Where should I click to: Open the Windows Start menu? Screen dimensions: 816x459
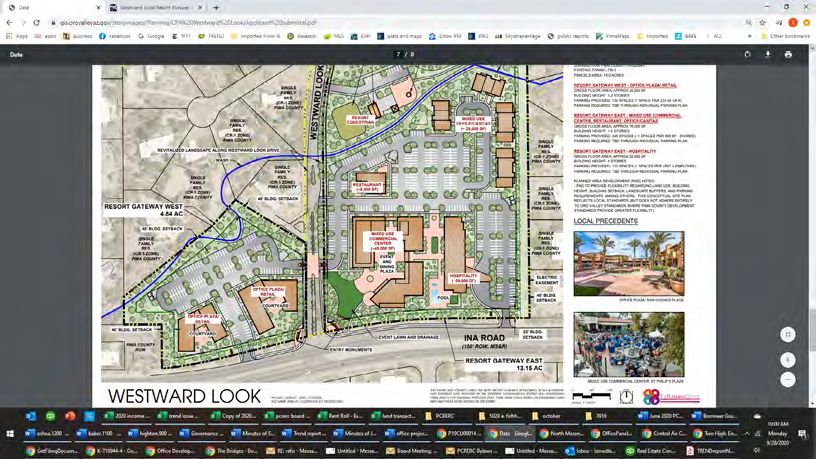10,434
